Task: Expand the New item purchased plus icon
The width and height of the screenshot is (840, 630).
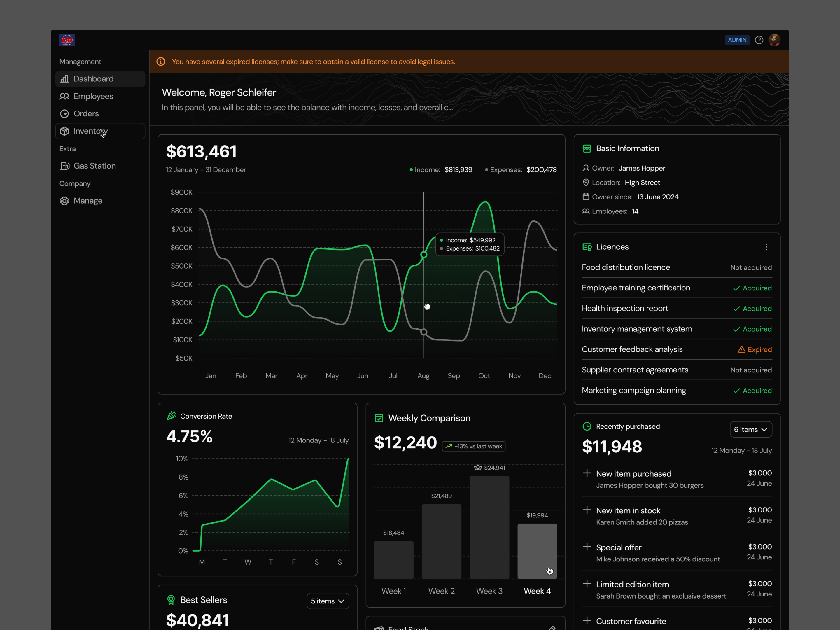Action: coord(587,473)
